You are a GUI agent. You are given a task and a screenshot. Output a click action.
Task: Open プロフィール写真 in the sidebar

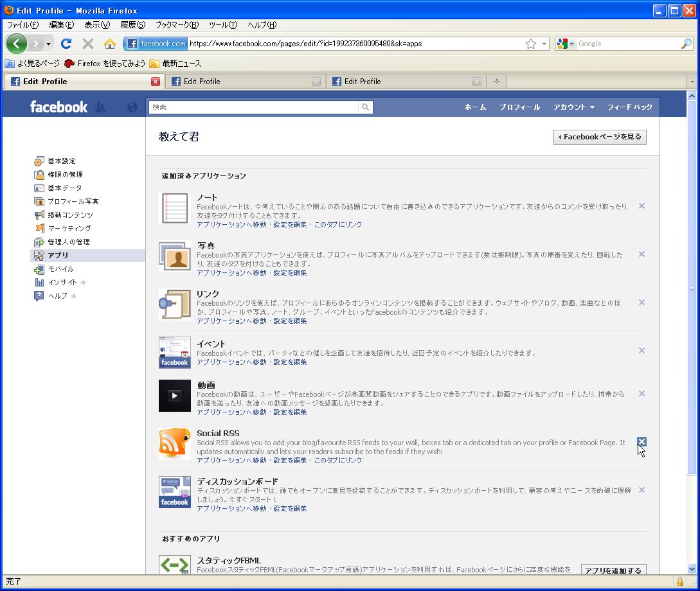(73, 201)
